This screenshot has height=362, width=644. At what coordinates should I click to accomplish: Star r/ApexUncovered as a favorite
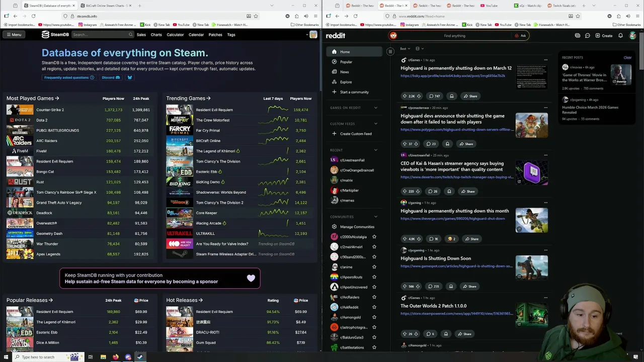tap(374, 287)
